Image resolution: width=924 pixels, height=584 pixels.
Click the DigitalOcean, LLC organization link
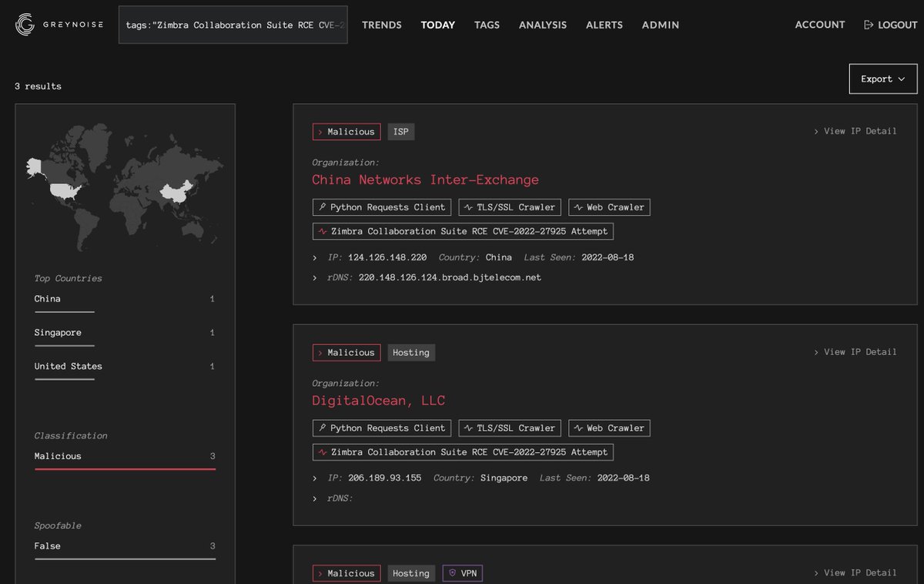click(378, 400)
